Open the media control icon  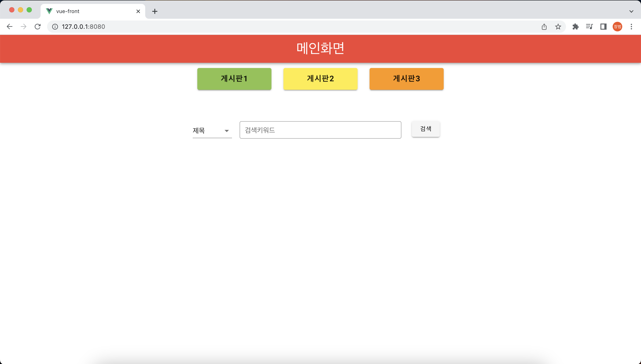pyautogui.click(x=589, y=27)
